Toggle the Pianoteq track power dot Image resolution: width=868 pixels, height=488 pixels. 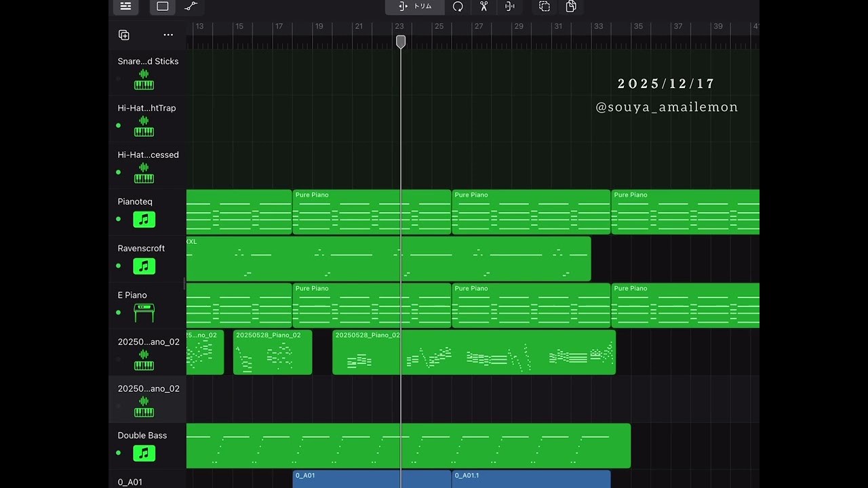pos(119,219)
